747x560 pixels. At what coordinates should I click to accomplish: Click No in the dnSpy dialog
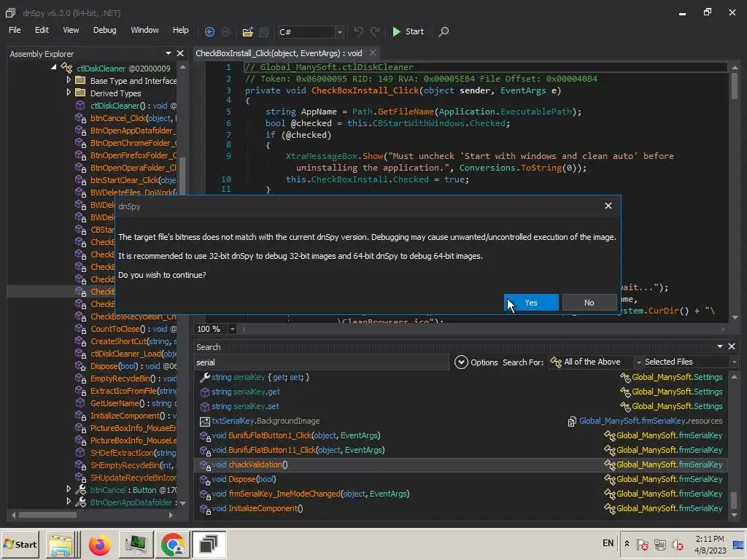[589, 303]
